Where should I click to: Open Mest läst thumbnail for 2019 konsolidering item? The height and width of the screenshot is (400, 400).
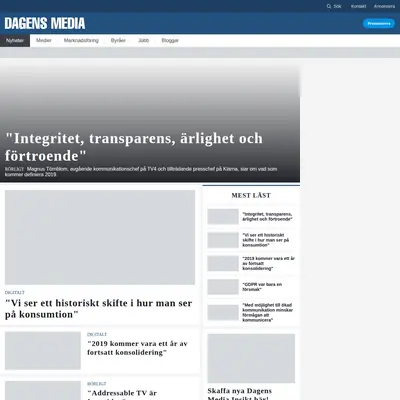(x=223, y=264)
